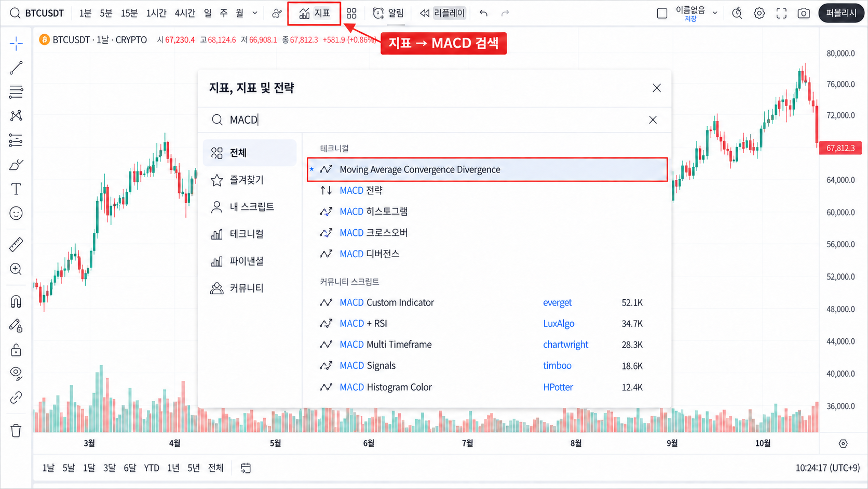
Task: Undo the last action
Action: (484, 13)
